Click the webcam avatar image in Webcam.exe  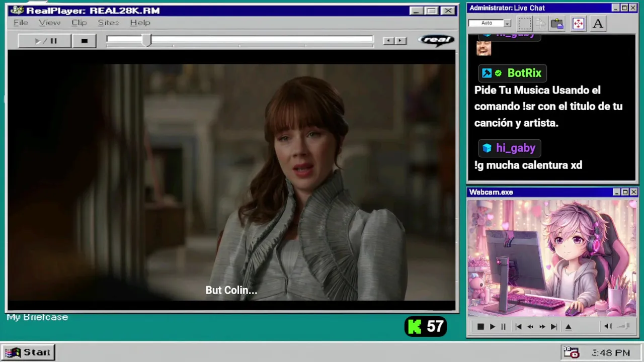[x=552, y=258]
